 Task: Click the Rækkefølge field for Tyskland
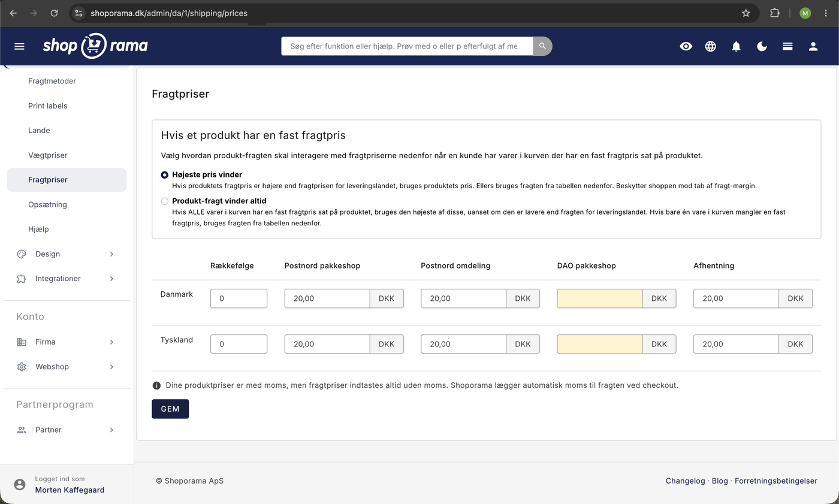pos(239,344)
